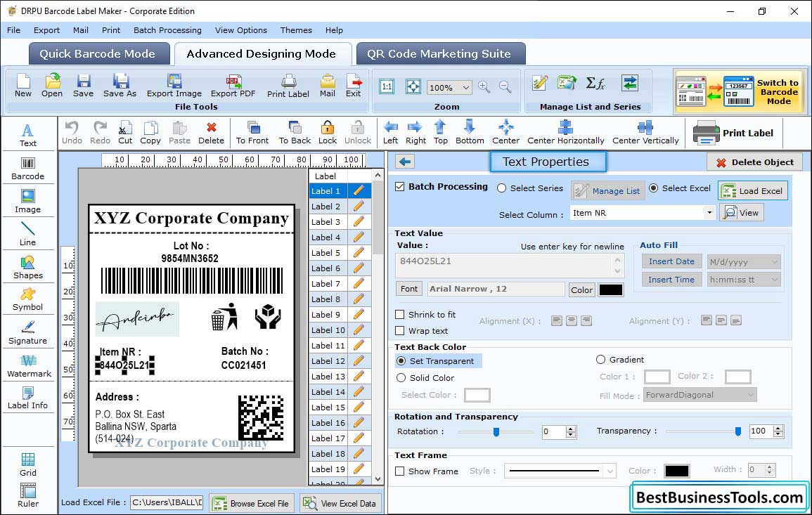812x515 pixels.
Task: Increase the frame Width stepper
Action: pos(770,467)
